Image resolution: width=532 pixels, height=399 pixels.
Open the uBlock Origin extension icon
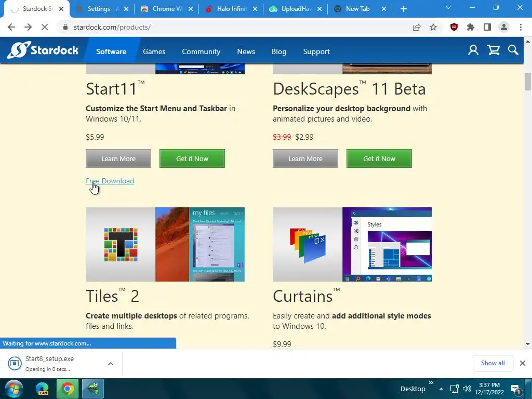click(454, 27)
